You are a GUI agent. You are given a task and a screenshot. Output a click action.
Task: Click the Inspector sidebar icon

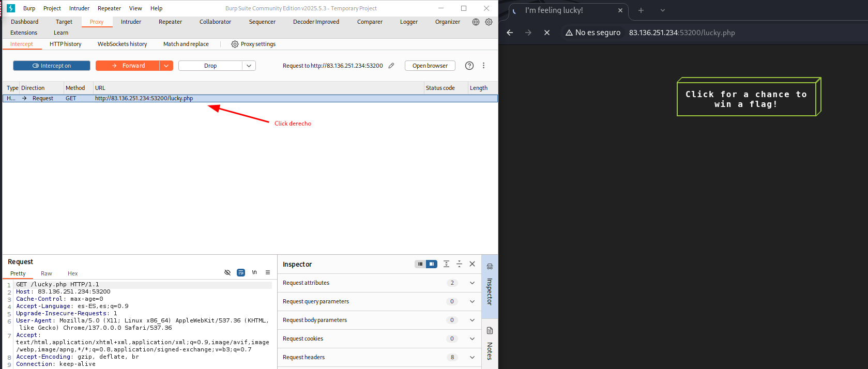tap(490, 267)
